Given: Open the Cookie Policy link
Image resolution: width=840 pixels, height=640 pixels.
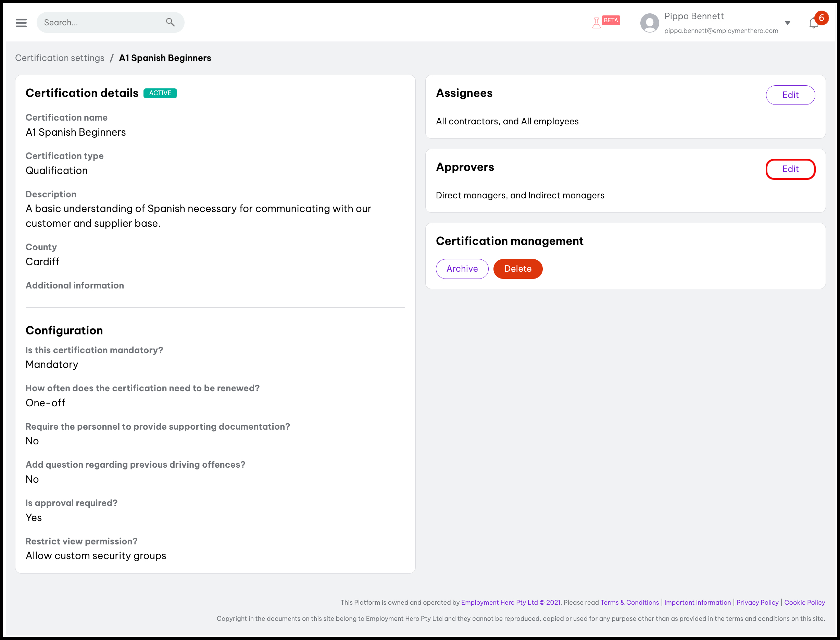Looking at the screenshot, I should [x=804, y=602].
